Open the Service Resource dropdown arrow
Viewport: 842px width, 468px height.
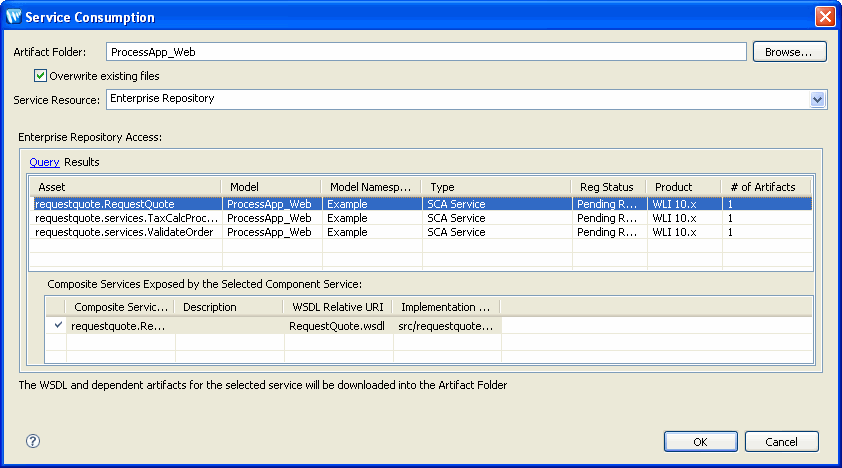point(817,100)
